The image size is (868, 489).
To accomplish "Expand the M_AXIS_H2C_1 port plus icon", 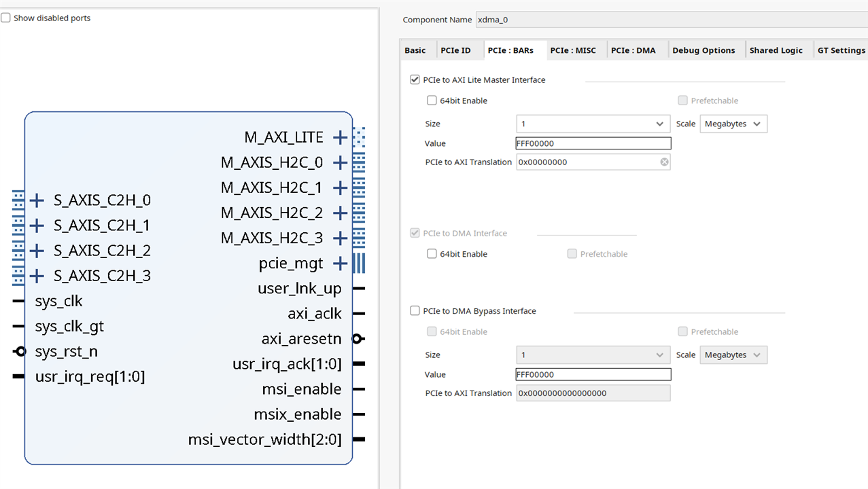I will click(341, 188).
